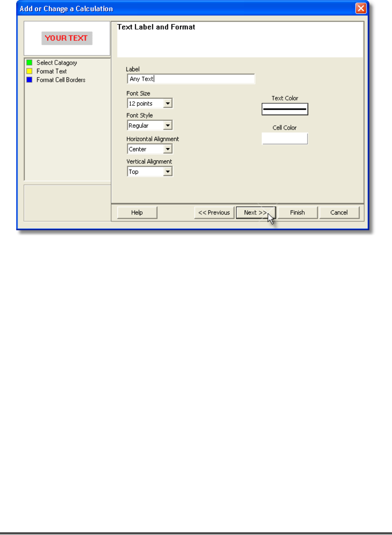Pick a new Cell Color swatch
Screen dimensions: 392x535
click(285, 138)
